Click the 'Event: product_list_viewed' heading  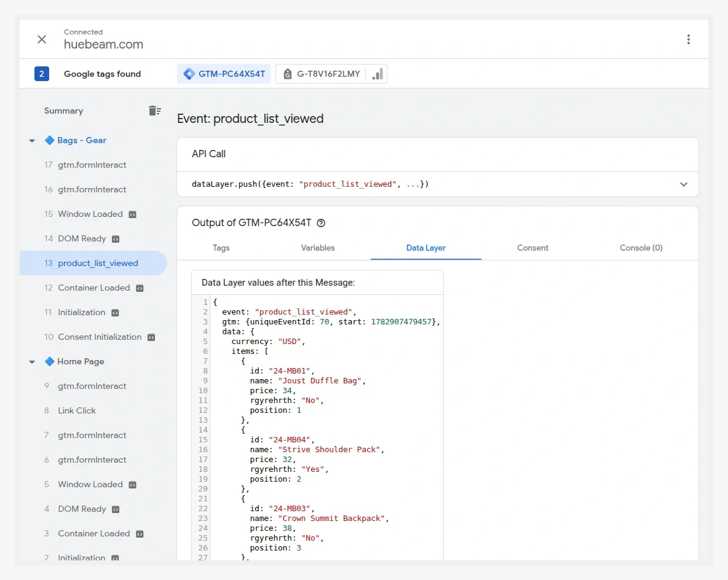[x=250, y=119]
